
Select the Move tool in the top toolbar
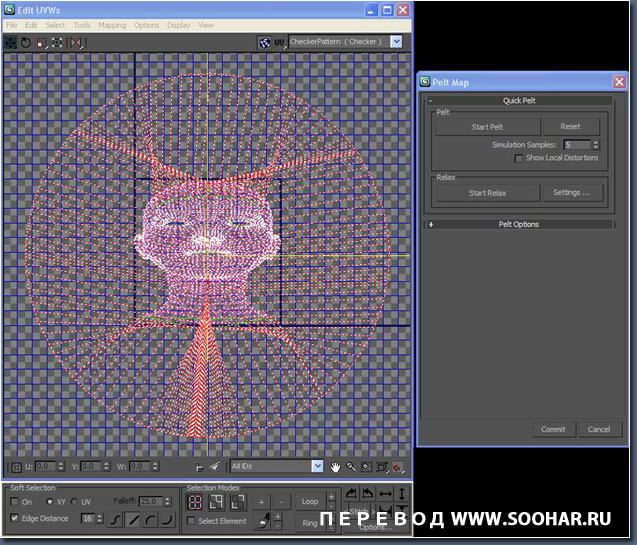(11, 43)
